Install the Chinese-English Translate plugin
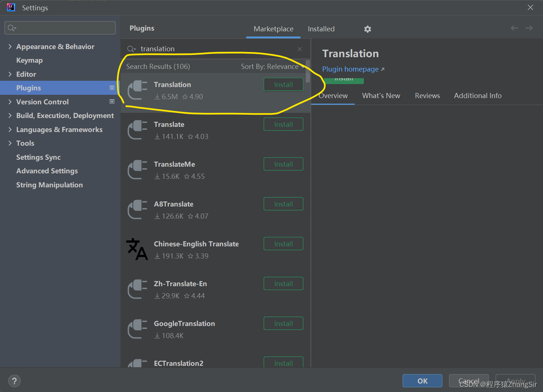This screenshot has width=543, height=392. pyautogui.click(x=283, y=244)
